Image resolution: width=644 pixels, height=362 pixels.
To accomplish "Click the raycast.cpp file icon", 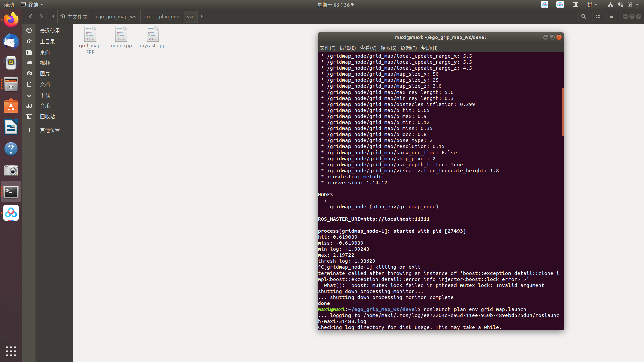I will 152,35.
